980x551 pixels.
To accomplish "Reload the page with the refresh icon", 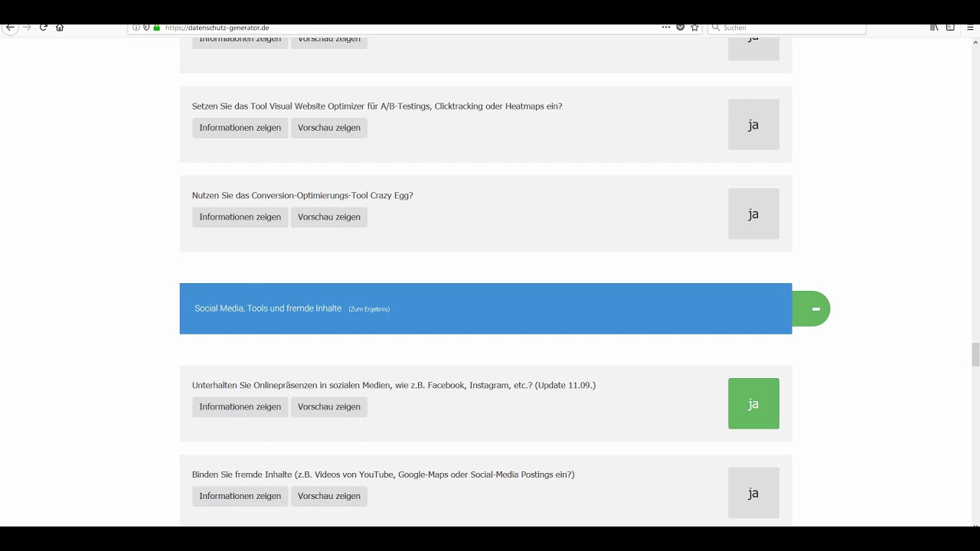I will (x=44, y=28).
